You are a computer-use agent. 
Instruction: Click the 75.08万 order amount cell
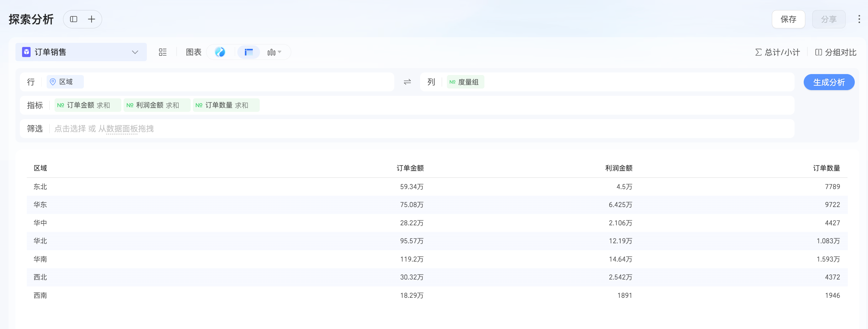point(412,205)
